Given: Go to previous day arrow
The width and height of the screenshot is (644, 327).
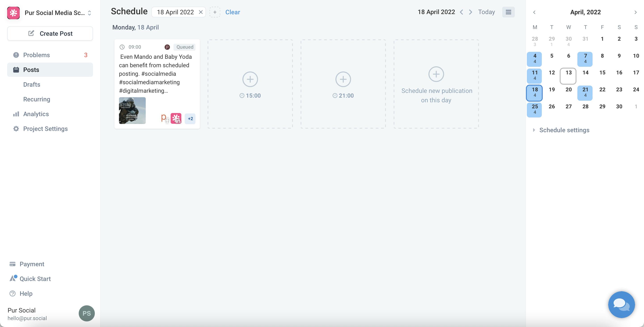Looking at the screenshot, I should tap(462, 12).
